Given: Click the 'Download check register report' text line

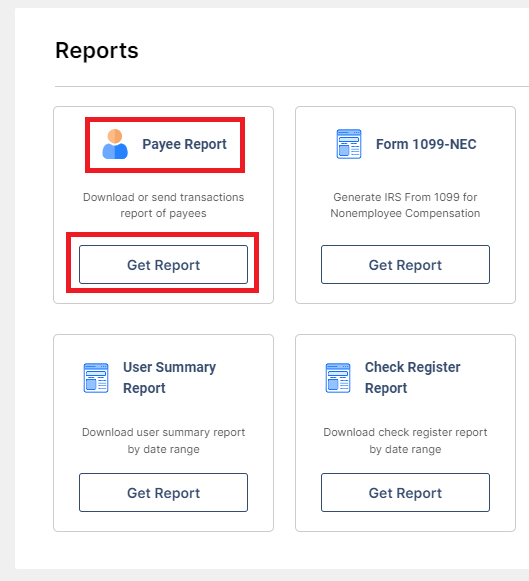Looking at the screenshot, I should [x=405, y=432].
